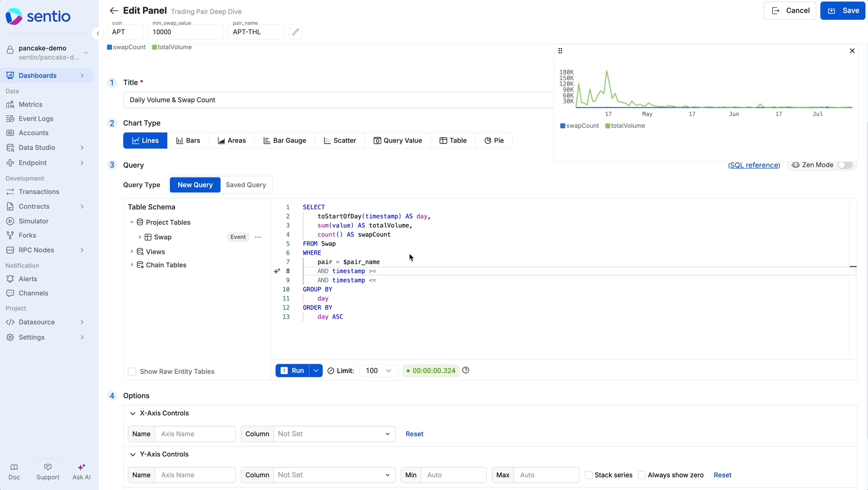Open Y-Axis Column dropdown
This screenshot has height=490, width=868.
click(334, 475)
